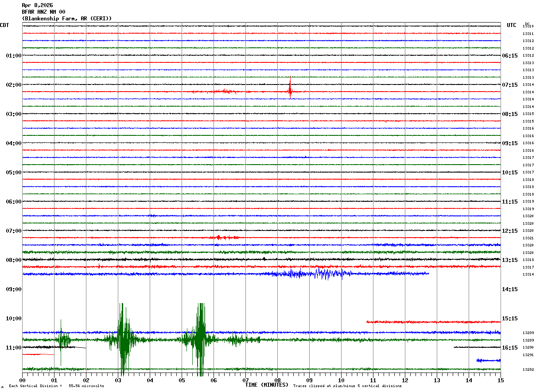Click the 13:15 UTC time label
The width and height of the screenshot is (536, 392).
(x=509, y=260)
